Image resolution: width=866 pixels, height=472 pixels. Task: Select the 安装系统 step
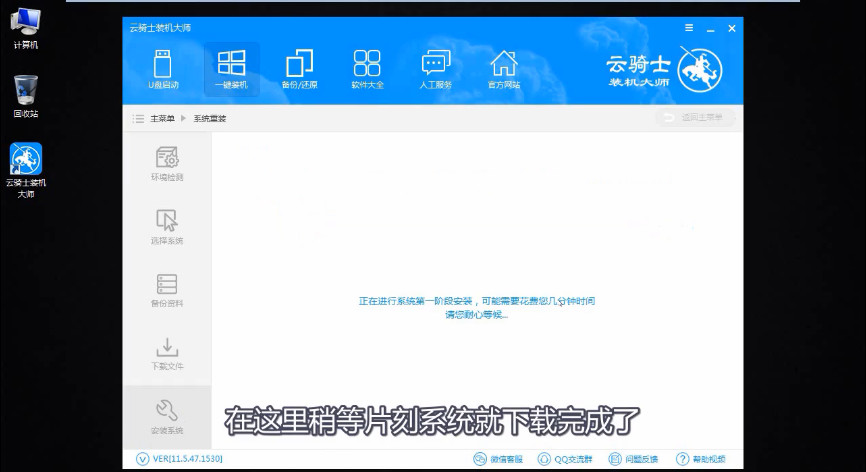pos(167,417)
